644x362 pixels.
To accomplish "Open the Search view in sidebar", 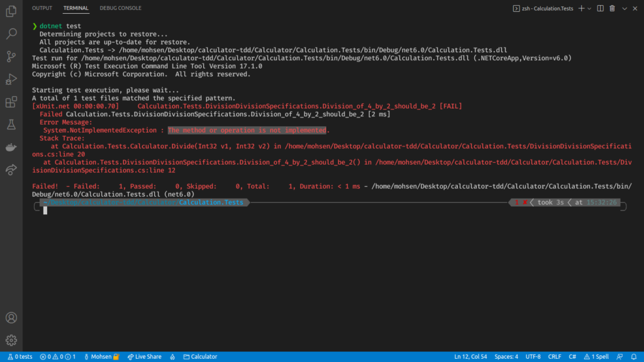I will (11, 33).
